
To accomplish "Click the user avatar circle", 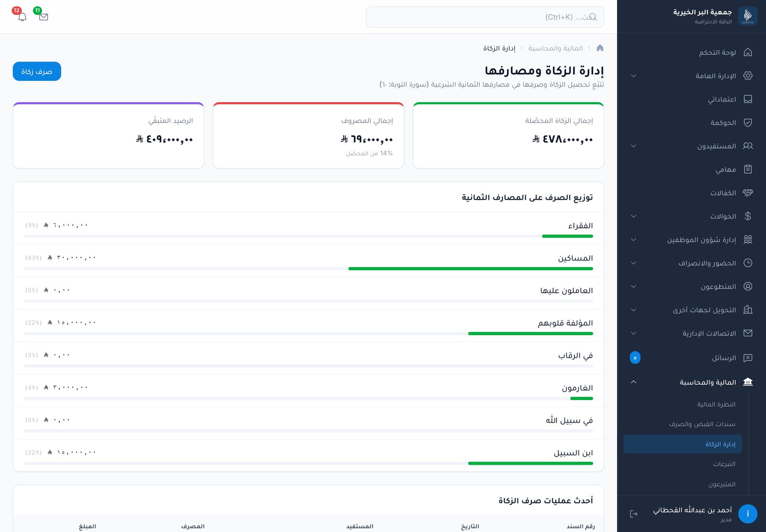I will [x=748, y=514].
